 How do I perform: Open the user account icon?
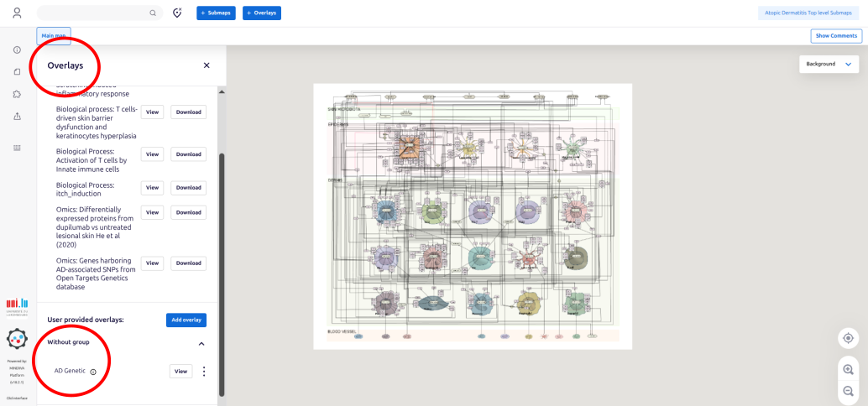pyautogui.click(x=17, y=13)
